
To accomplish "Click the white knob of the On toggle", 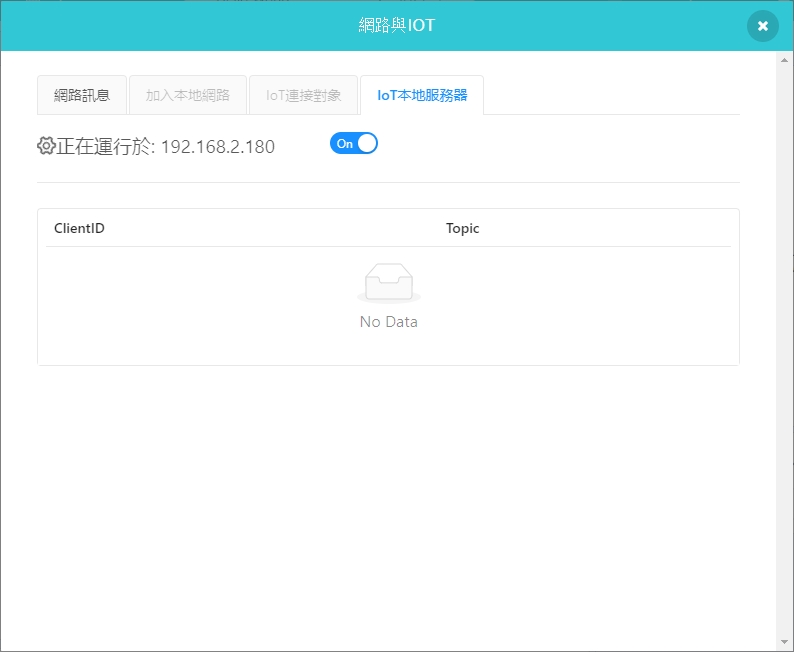I will [367, 144].
